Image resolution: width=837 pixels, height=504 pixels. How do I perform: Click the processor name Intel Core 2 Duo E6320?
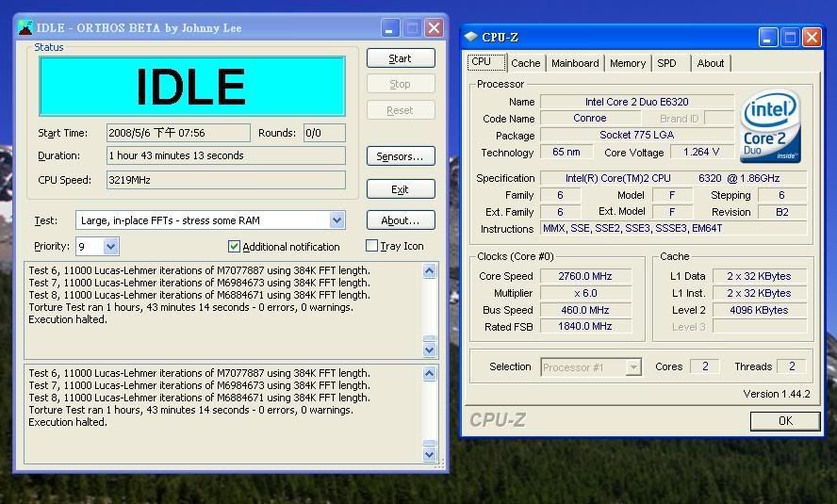click(637, 102)
